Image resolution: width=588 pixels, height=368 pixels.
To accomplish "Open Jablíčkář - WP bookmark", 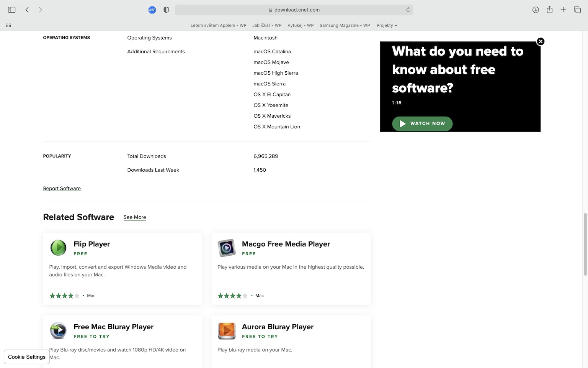I will [x=267, y=25].
